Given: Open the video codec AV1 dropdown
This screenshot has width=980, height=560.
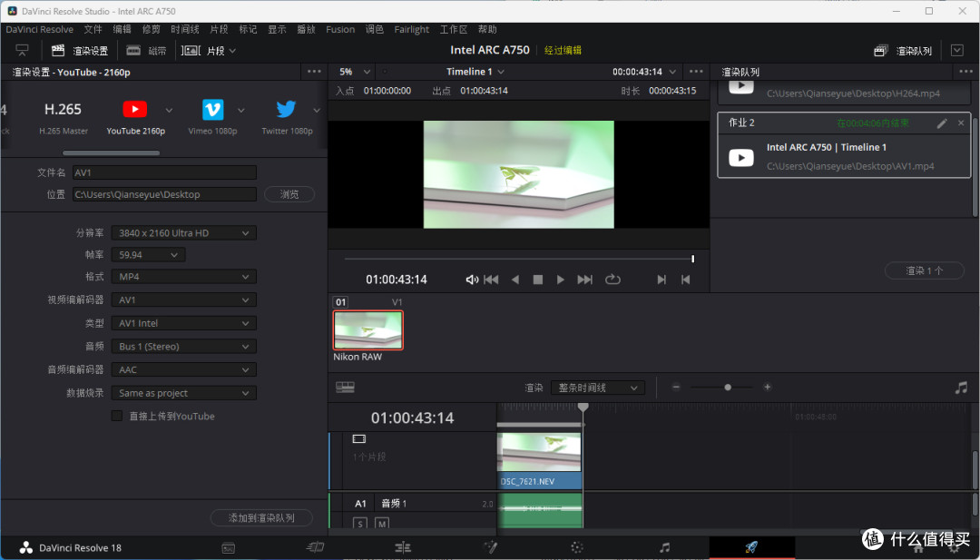Looking at the screenshot, I should 183,300.
